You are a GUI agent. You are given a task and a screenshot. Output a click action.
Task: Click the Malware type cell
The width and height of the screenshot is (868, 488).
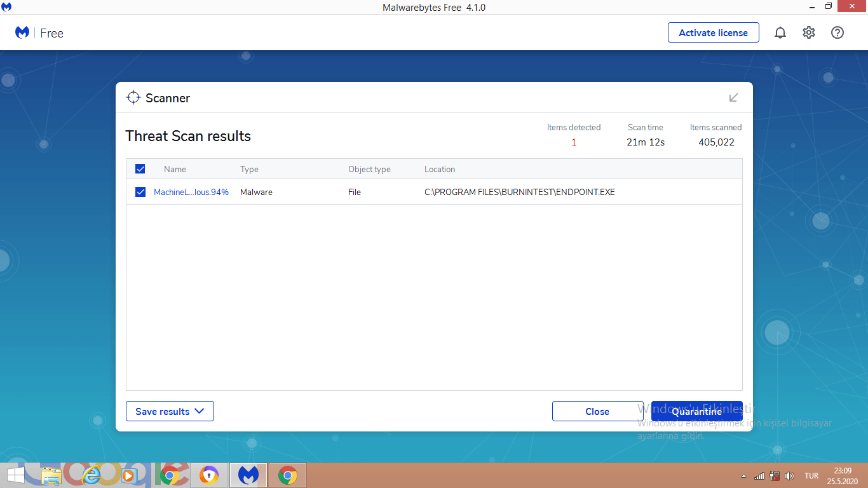tap(256, 192)
